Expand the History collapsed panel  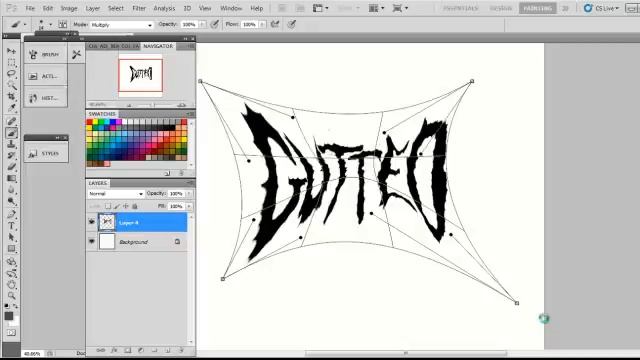point(45,98)
